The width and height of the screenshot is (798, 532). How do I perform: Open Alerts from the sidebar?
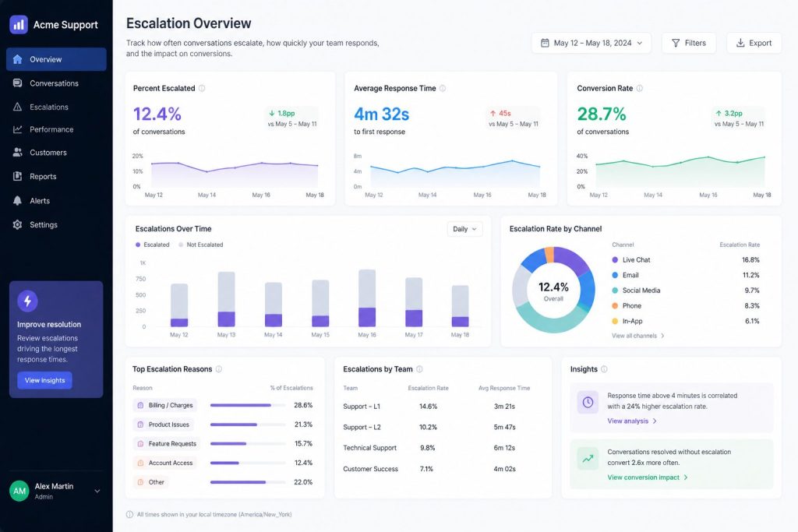click(56, 201)
